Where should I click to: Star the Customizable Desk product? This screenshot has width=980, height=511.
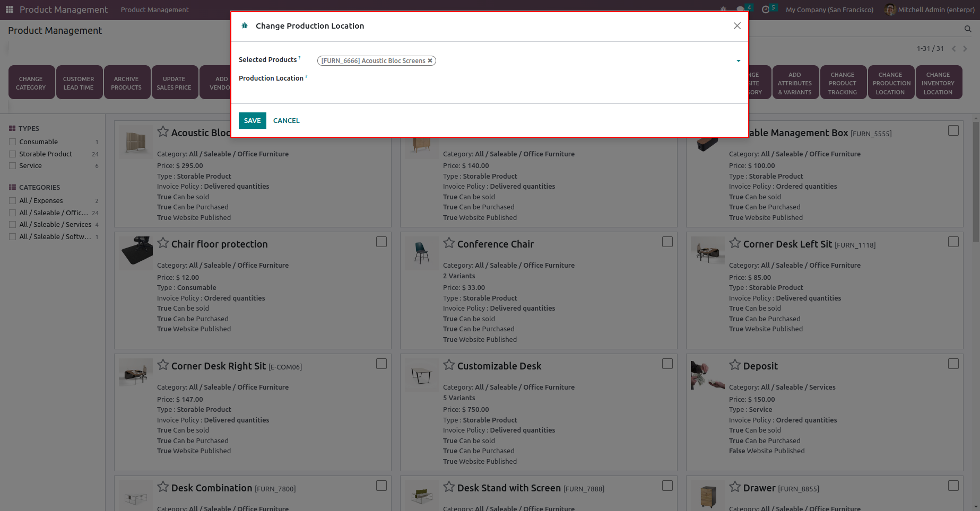449,365
